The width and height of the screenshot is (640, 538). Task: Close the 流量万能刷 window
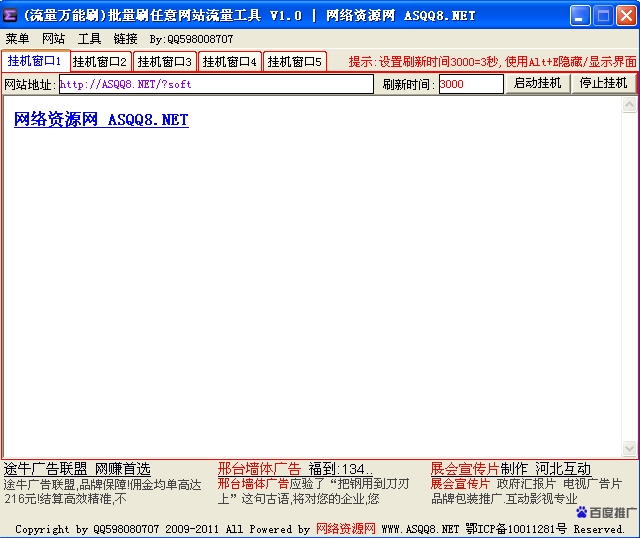click(x=627, y=16)
